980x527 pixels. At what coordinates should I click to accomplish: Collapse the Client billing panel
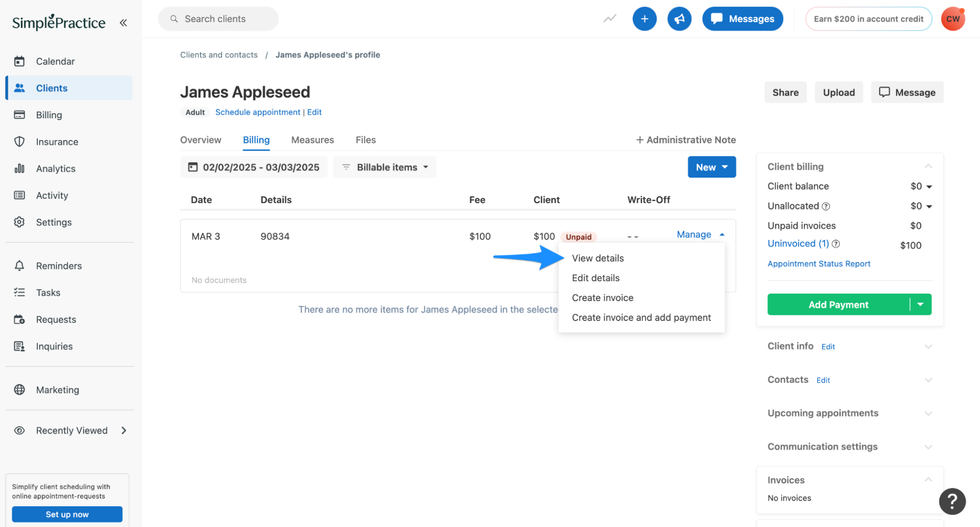(928, 166)
